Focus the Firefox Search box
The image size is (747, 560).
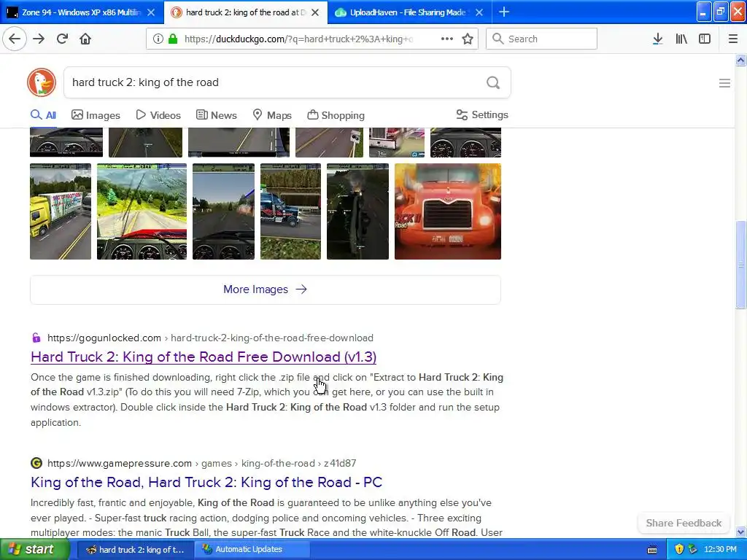(541, 39)
